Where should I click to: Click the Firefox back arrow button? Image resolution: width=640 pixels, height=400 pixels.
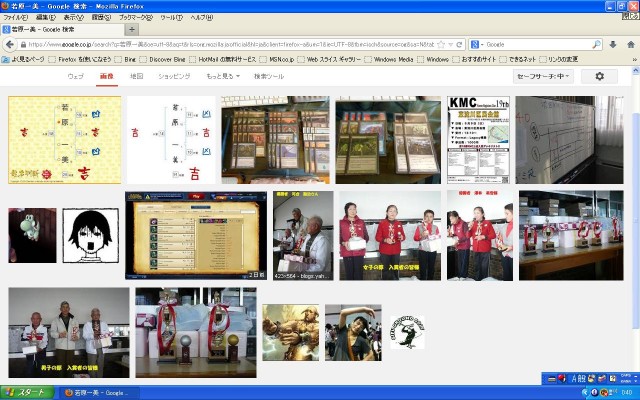pos(10,44)
